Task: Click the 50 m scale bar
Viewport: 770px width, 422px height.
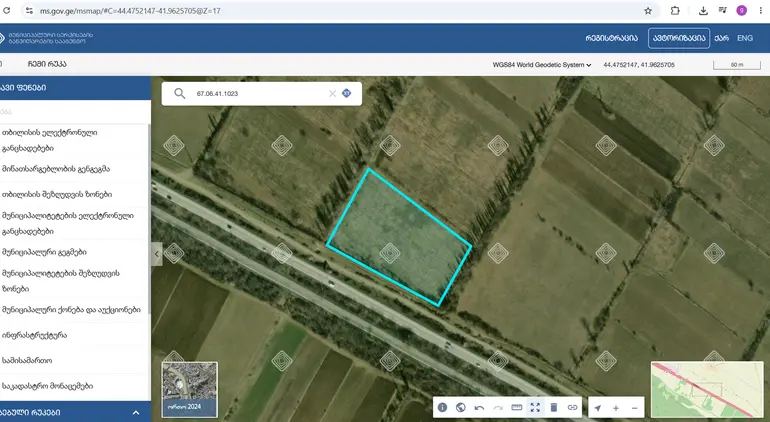Action: coord(737,65)
